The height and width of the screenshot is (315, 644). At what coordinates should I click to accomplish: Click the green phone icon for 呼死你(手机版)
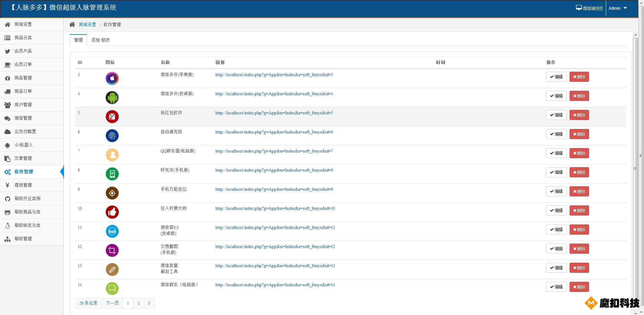(x=112, y=174)
